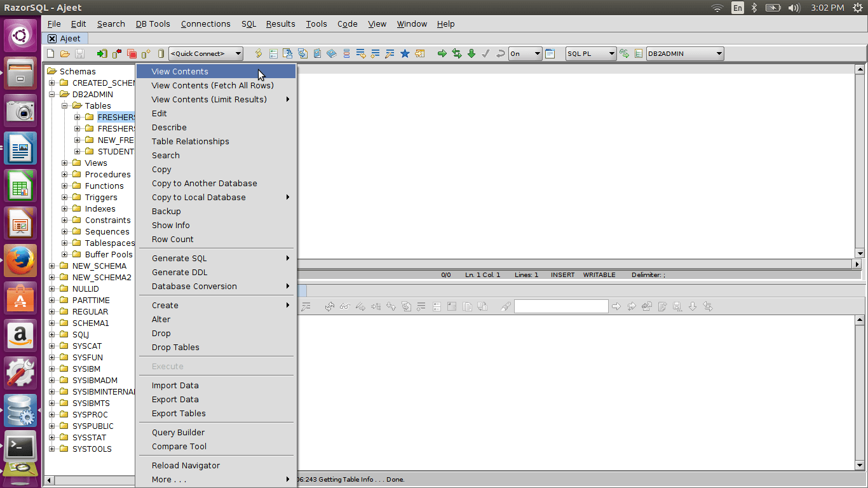Select Drop Tables context menu entry
This screenshot has width=868, height=488.
[x=216, y=348]
